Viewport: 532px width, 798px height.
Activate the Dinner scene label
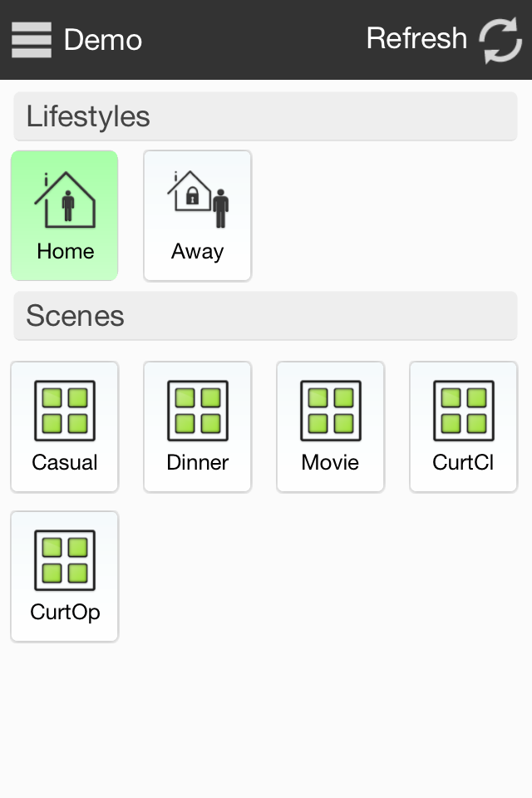click(198, 462)
